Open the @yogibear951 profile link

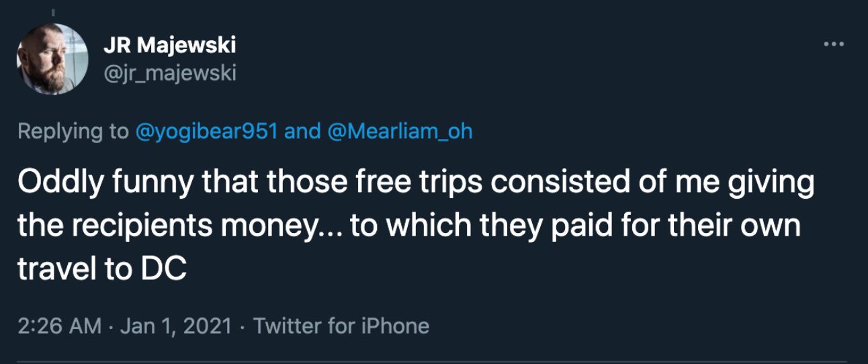click(206, 132)
